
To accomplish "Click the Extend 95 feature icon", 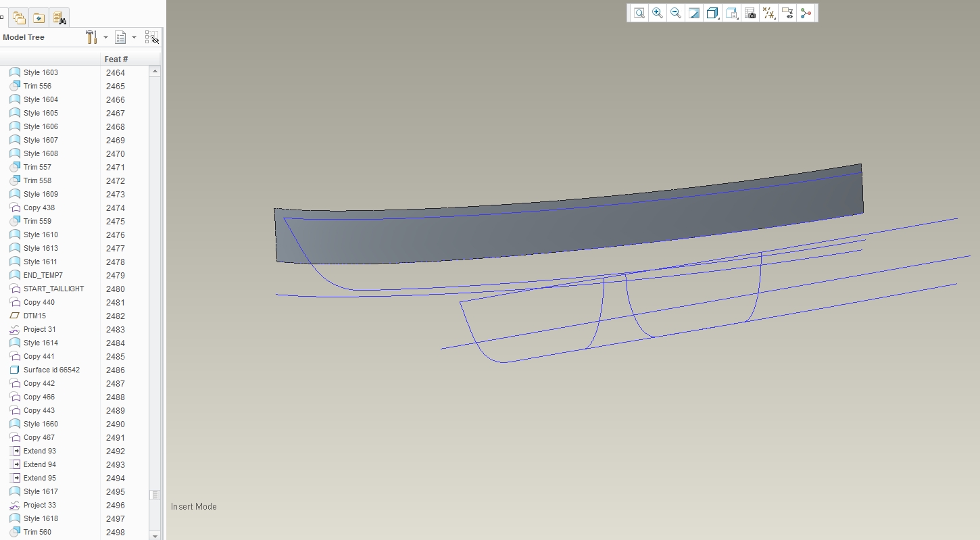I will [14, 478].
